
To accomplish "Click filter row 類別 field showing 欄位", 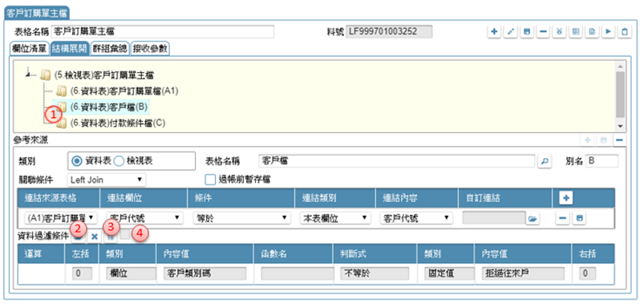I will coord(131,274).
